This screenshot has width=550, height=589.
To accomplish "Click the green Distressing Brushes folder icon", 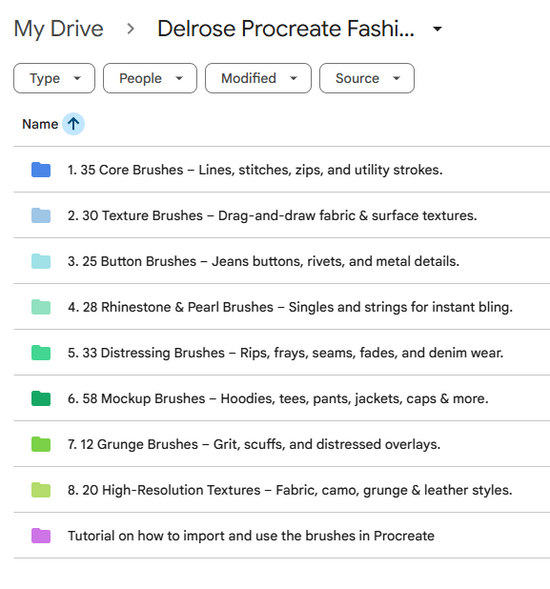I will [41, 353].
